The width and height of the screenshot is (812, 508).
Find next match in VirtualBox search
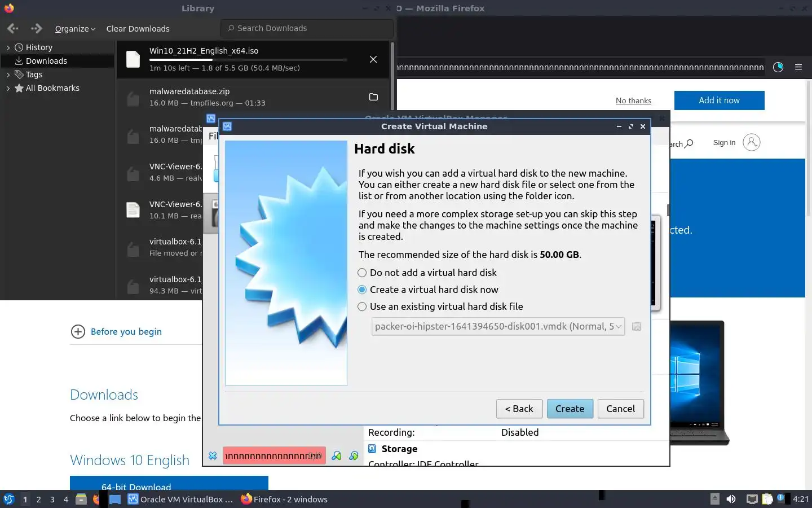point(354,456)
